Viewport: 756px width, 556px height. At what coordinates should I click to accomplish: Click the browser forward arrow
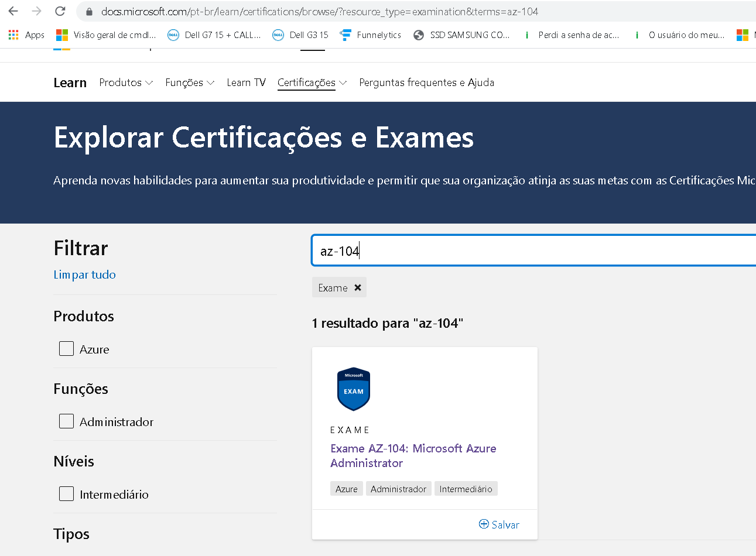[x=36, y=11]
